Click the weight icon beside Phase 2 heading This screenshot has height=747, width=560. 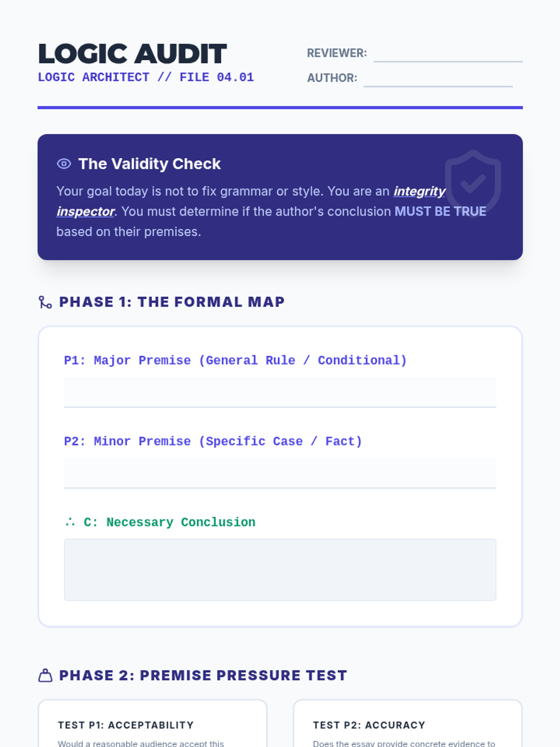[x=45, y=676]
